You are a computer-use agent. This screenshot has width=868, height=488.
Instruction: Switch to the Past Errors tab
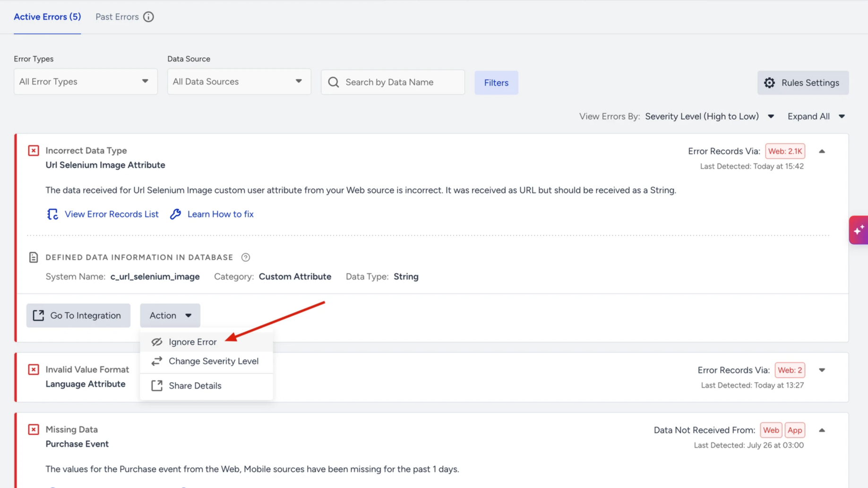tap(117, 17)
